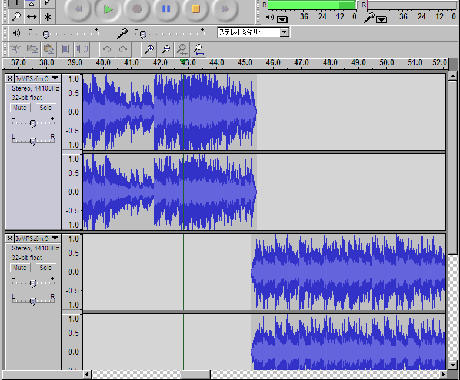Mute the first track
The height and width of the screenshot is (380, 460).
click(x=20, y=108)
